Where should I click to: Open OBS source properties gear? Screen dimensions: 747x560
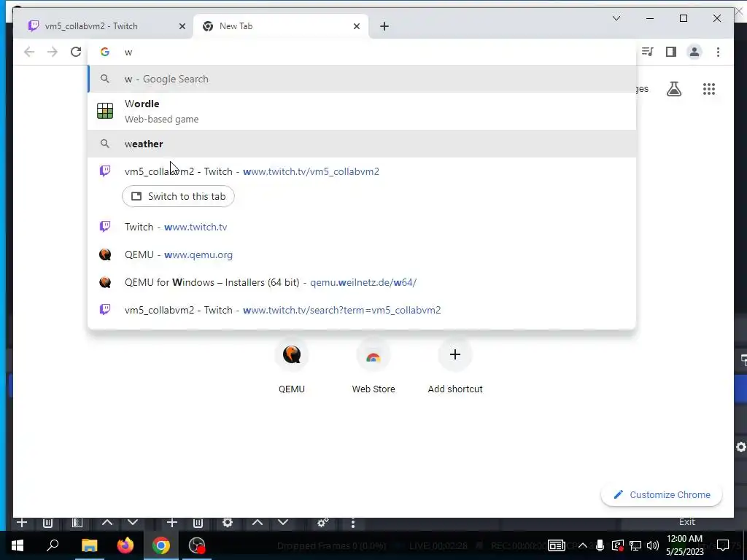point(228,523)
